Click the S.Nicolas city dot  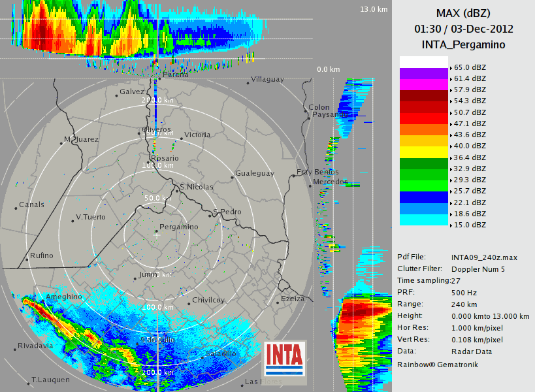coord(177,191)
